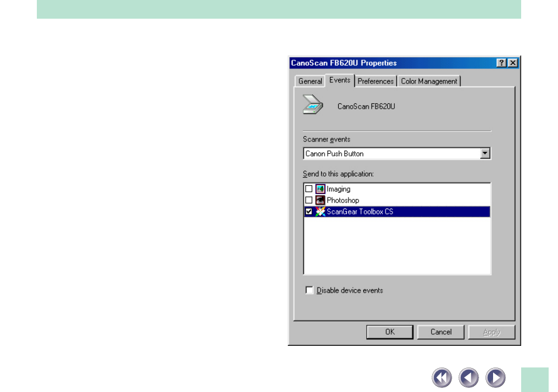Click the Canon Push Button field value
Screen dimensions: 558x392
click(334, 154)
